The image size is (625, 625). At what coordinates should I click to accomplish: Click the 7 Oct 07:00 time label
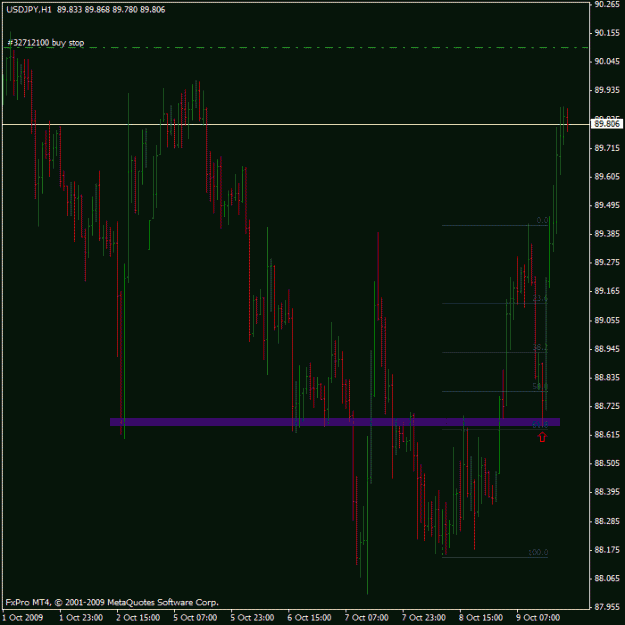coord(366,617)
